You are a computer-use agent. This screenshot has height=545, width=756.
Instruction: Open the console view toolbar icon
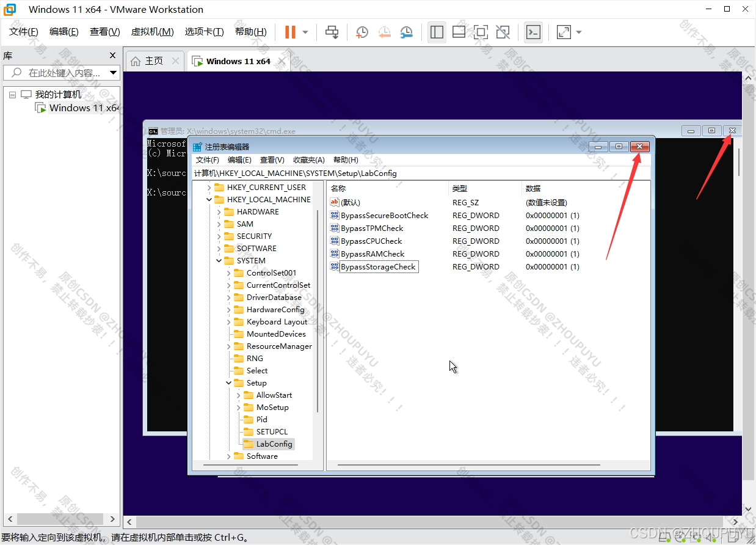(x=533, y=32)
